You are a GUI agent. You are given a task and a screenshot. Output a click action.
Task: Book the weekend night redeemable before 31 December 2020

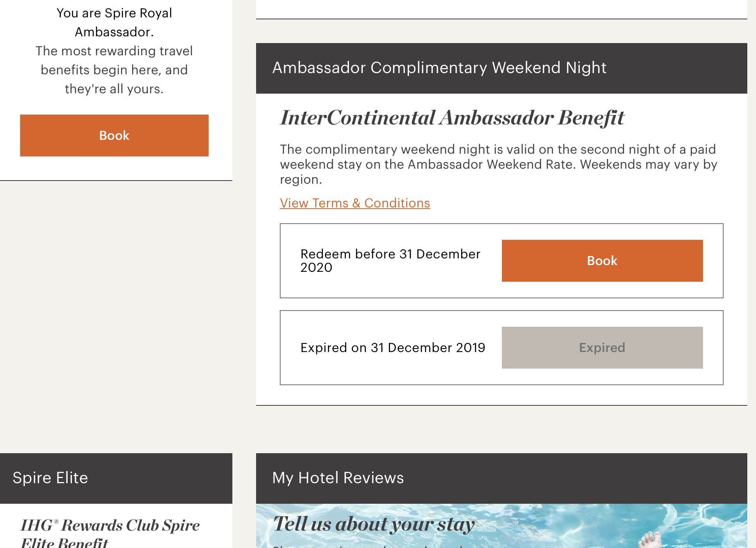(x=602, y=261)
